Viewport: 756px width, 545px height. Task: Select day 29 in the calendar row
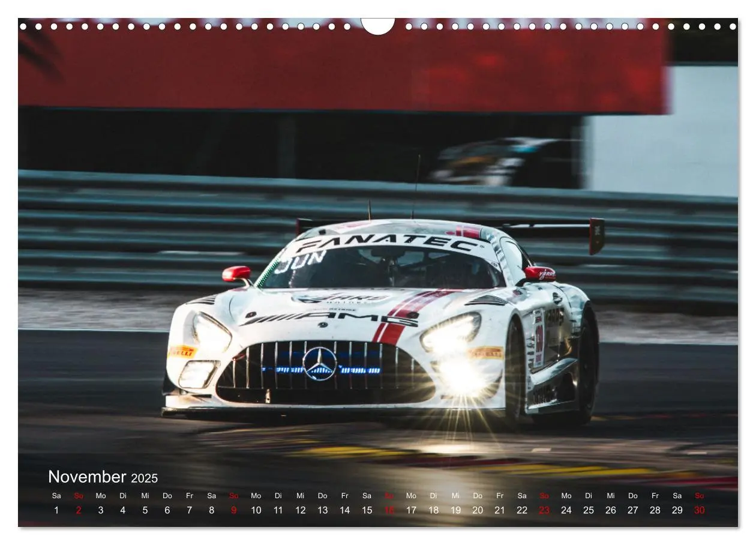tap(677, 510)
